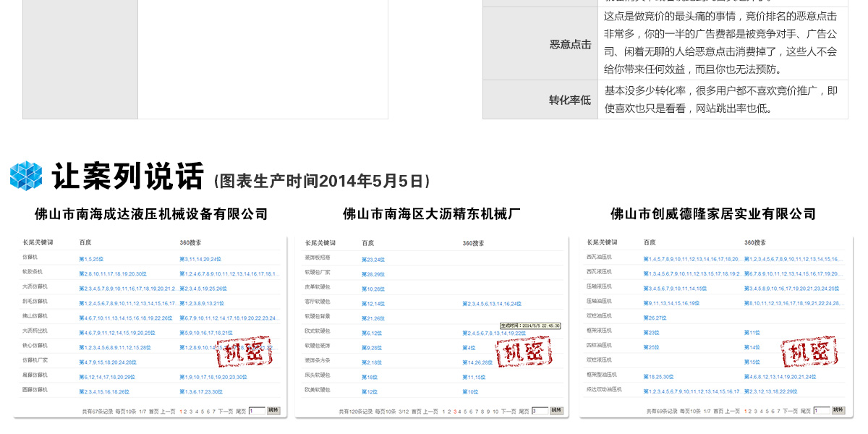The width and height of the screenshot is (868, 434).
Task: Open Baidu ranking 第4,7,9,15,18,20,24,28位 for 仿藤机厂家
Action: click(108, 362)
